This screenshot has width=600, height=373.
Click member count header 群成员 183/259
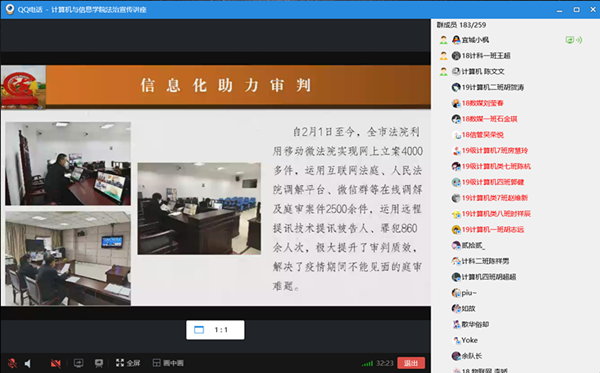(461, 25)
